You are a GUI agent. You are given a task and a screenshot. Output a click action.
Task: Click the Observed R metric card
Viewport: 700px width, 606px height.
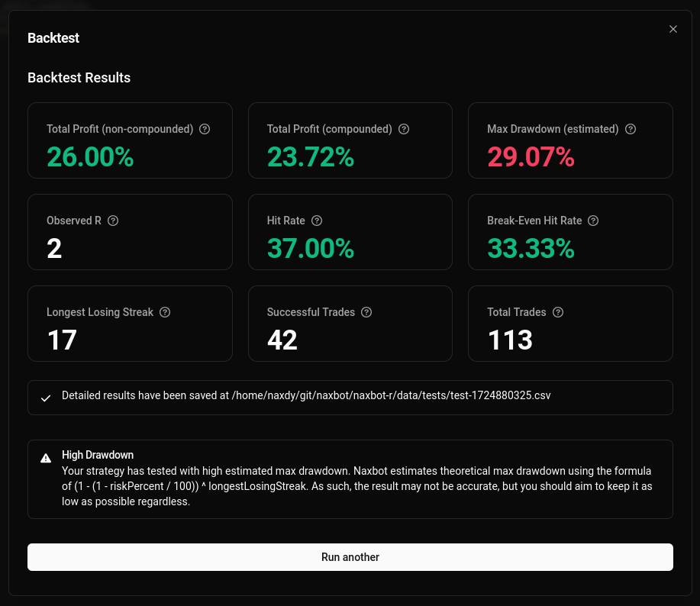point(130,232)
